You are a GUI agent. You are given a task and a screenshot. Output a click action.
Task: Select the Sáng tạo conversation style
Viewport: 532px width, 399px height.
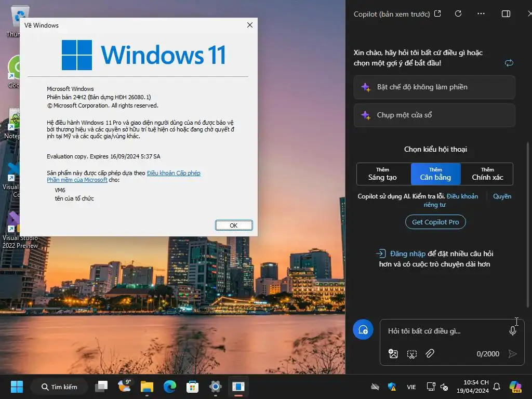coord(382,174)
